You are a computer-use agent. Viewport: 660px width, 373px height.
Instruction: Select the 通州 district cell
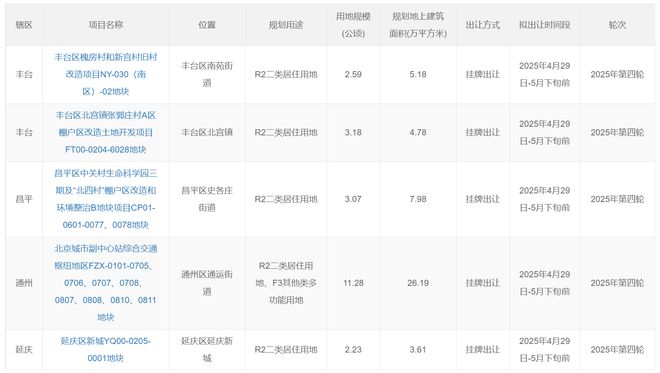[24, 283]
